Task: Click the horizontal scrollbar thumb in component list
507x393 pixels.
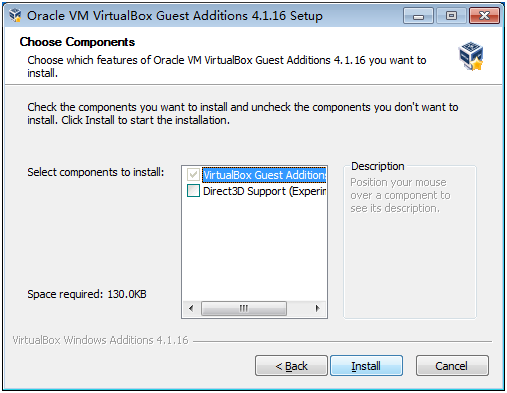Action: [244, 308]
